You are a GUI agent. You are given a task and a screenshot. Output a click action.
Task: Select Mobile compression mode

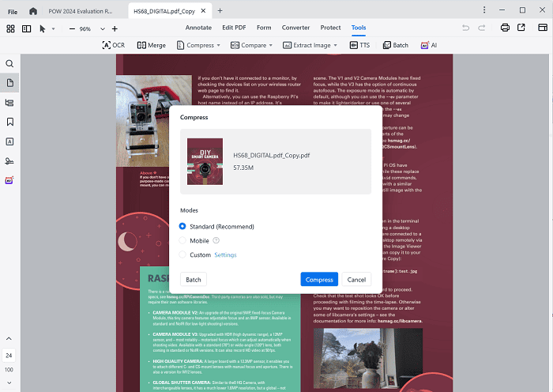click(x=183, y=240)
